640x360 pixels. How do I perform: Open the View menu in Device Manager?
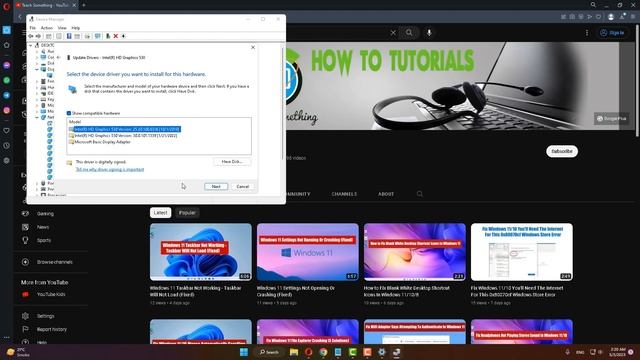(x=62, y=28)
